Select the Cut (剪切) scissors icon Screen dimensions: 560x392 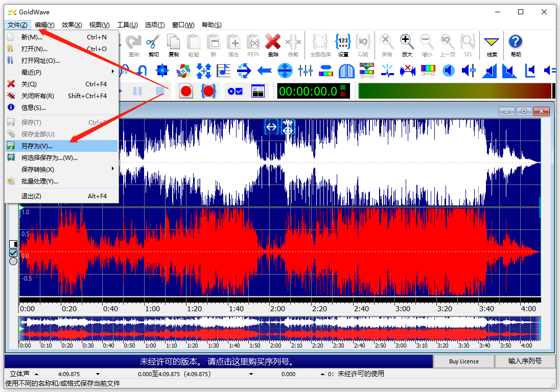(154, 45)
